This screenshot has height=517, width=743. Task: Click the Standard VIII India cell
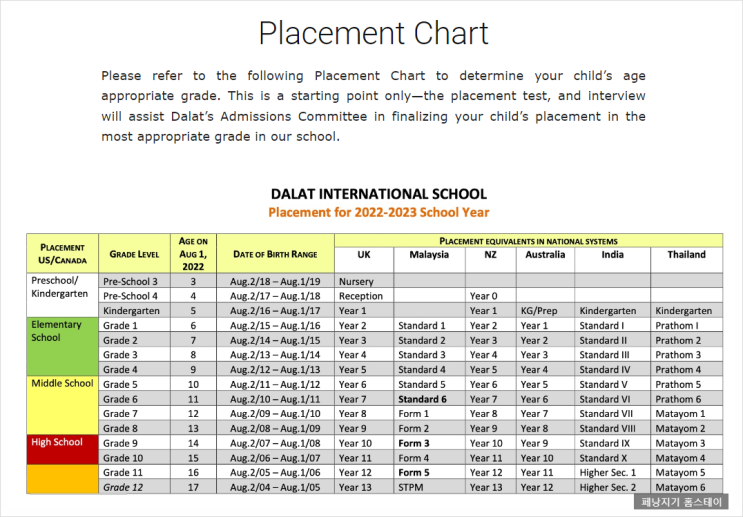click(x=612, y=428)
